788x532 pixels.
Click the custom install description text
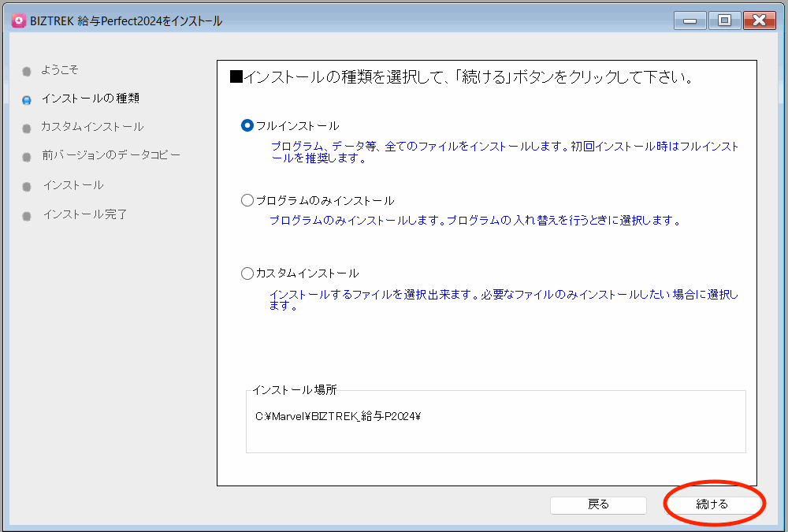pos(504,299)
